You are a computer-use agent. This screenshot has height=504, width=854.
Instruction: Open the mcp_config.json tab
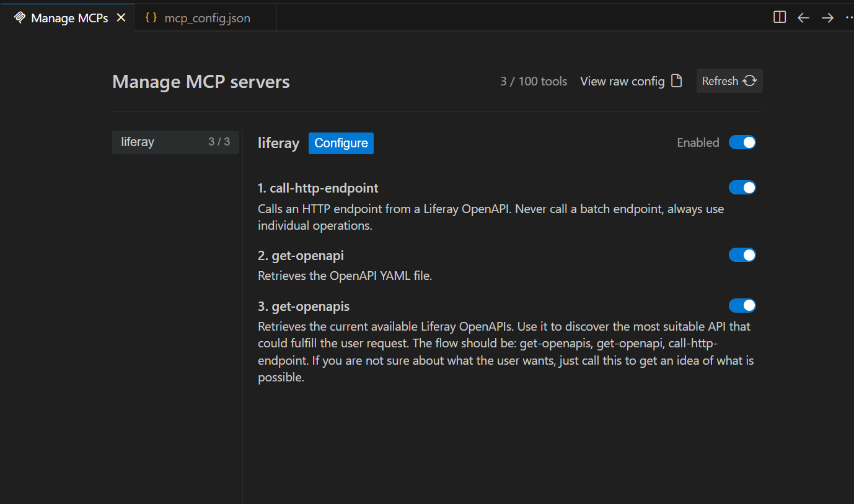click(x=205, y=18)
